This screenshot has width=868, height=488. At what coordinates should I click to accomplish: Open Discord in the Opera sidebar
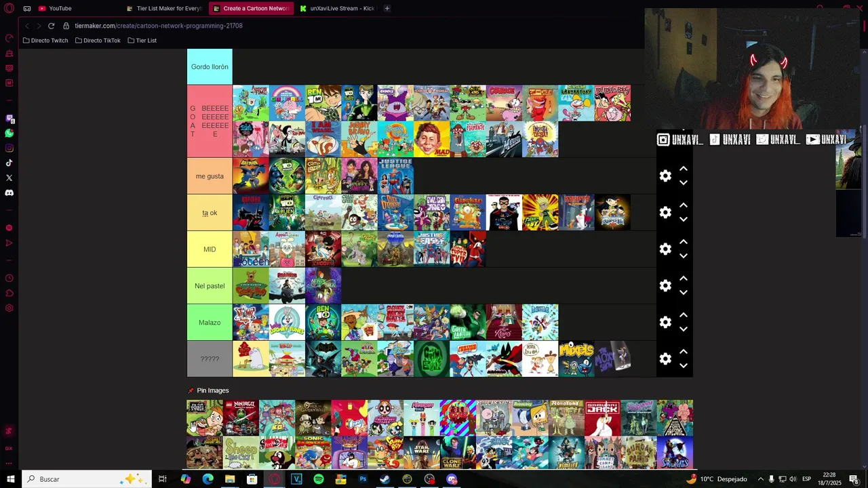point(9,192)
